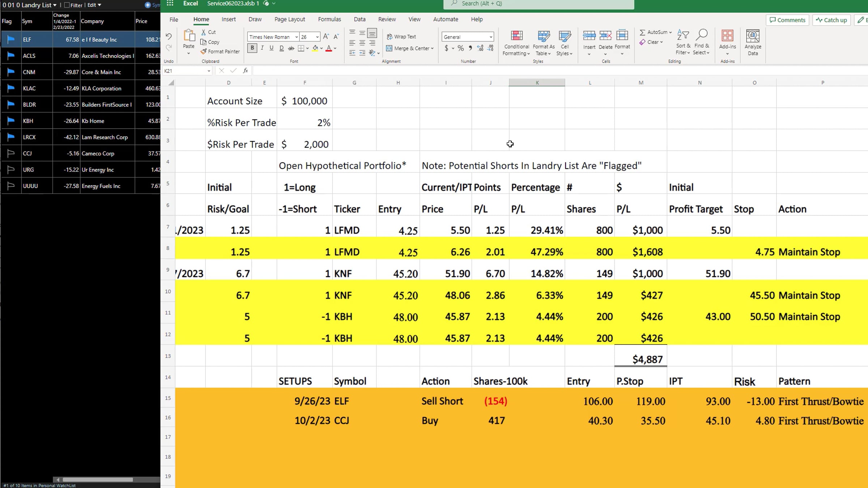Toggle Middle Align for cell text

point(362,33)
